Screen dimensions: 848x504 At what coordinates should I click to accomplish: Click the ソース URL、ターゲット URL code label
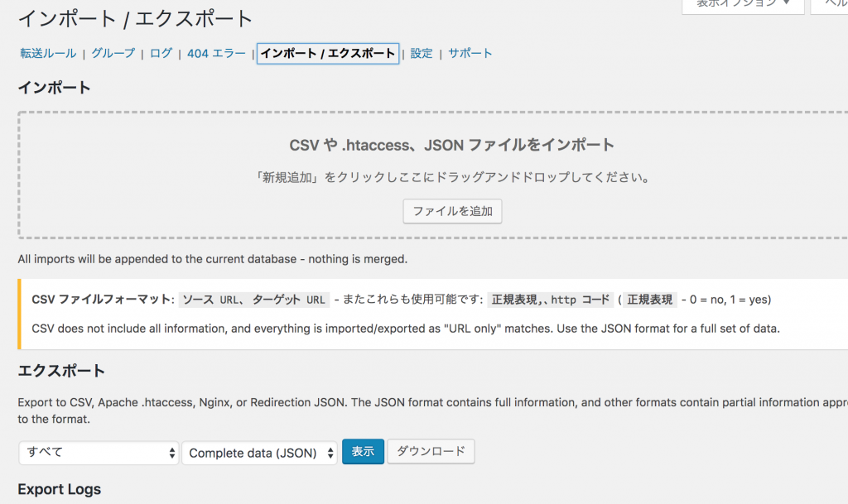coord(253,300)
